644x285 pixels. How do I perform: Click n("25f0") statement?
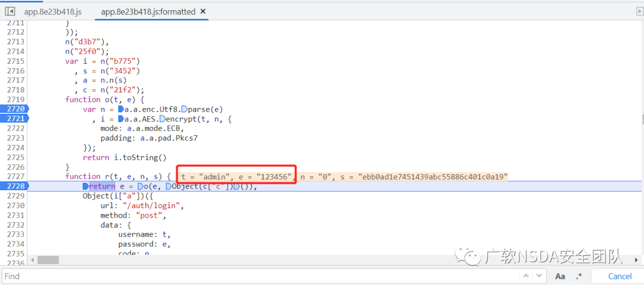[x=87, y=51]
